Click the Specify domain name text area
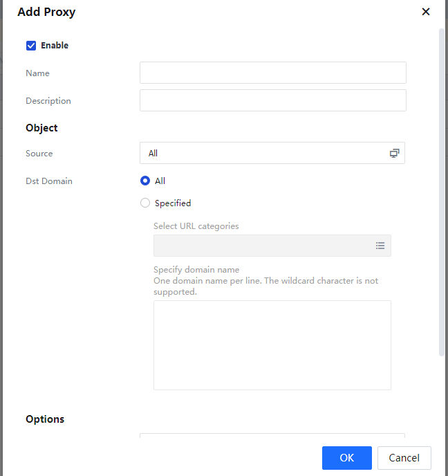Image resolution: width=448 pixels, height=476 pixels. [x=272, y=345]
